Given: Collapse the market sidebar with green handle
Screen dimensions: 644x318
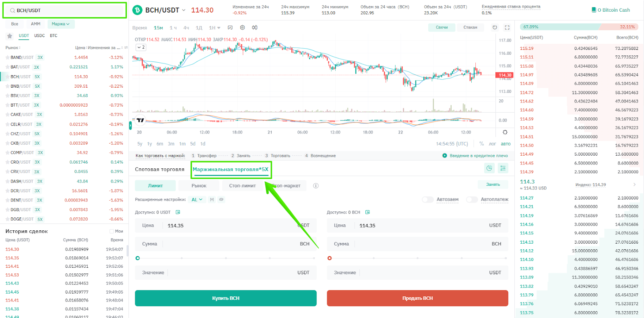Looking at the screenshot, I should [130, 125].
